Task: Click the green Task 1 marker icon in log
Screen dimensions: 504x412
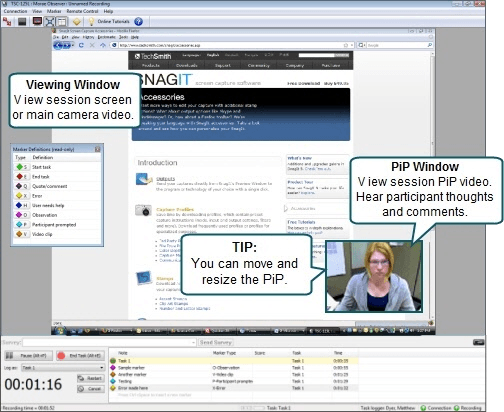Action: click(113, 361)
